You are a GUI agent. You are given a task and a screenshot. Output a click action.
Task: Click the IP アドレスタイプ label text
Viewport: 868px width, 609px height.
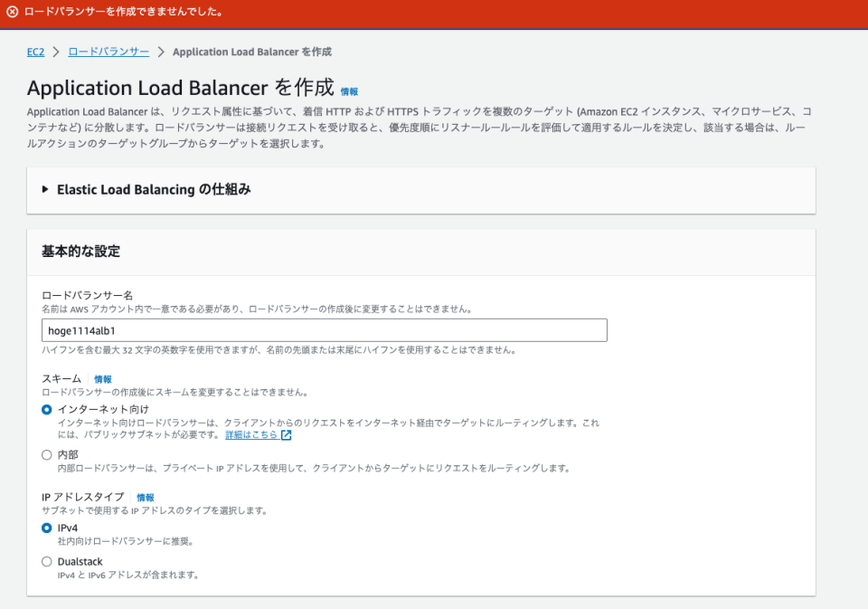(83, 497)
